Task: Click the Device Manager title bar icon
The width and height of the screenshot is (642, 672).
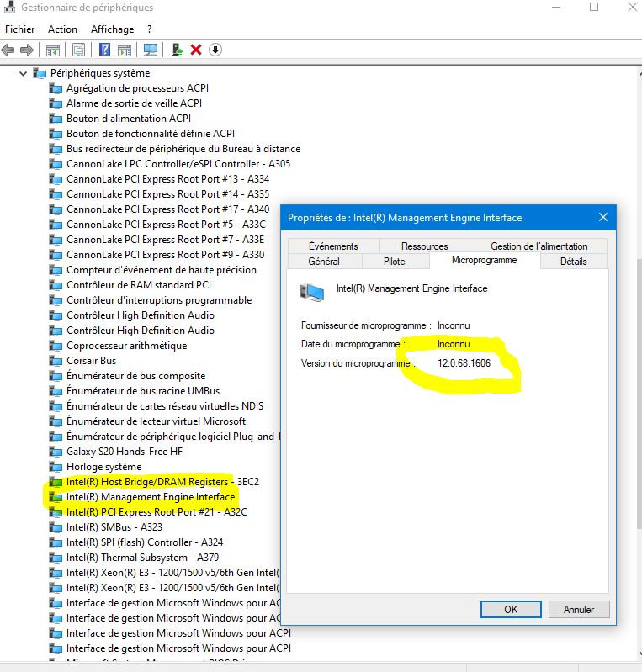Action: tap(9, 7)
